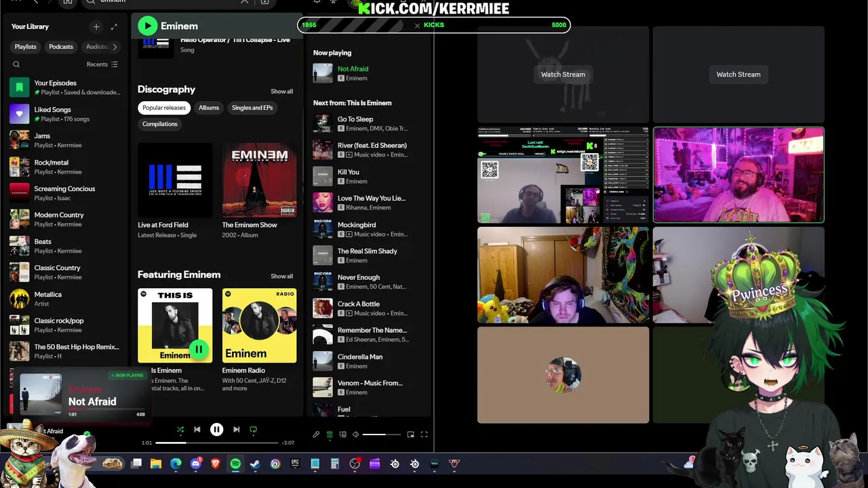Open the Notepad icon in the taskbar

tap(315, 464)
